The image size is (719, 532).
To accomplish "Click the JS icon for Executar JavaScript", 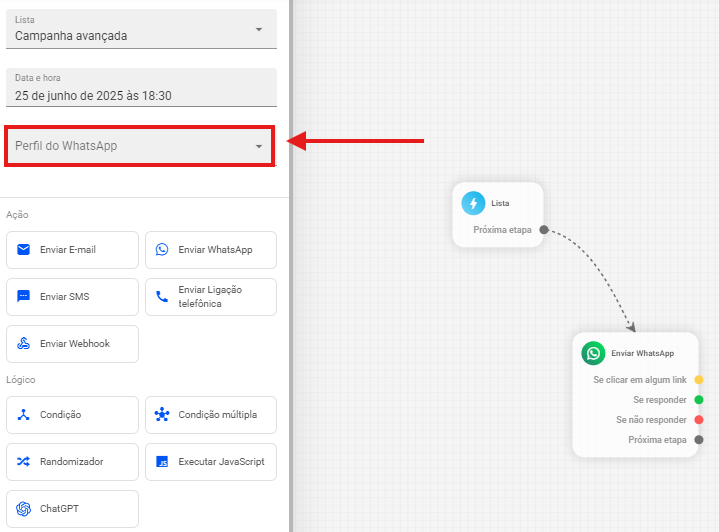I will (162, 462).
